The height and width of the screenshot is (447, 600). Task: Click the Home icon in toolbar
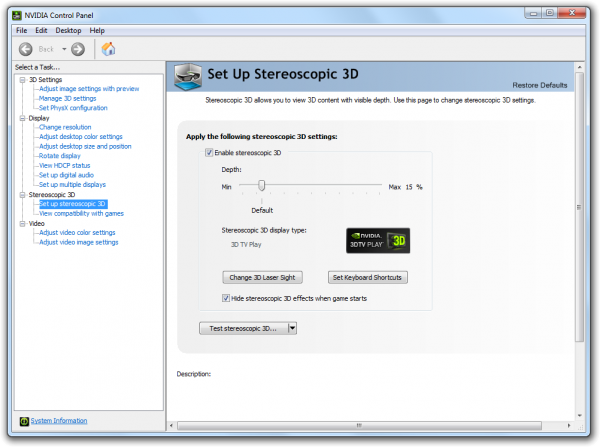tap(108, 49)
